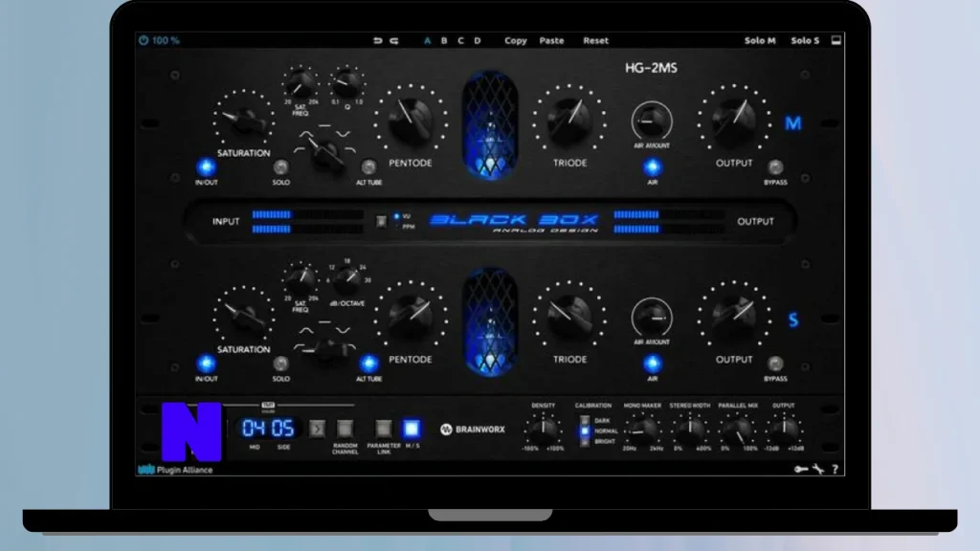Select preset slot D
Image resolution: width=980 pixels, height=551 pixels.
tap(477, 40)
